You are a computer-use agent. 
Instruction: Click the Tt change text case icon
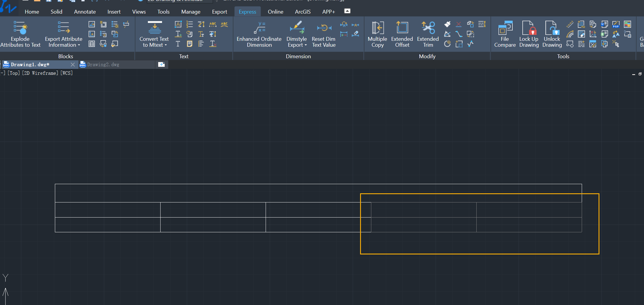tap(201, 34)
